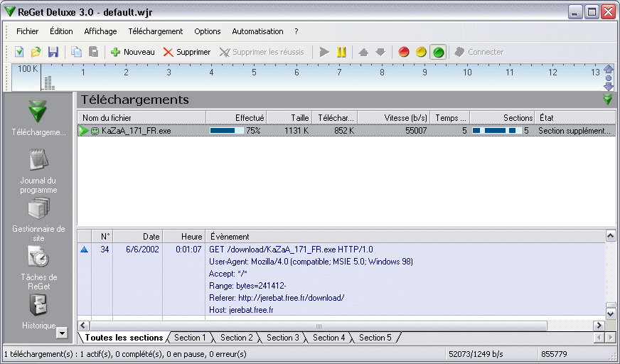
Task: Select the KaZaA_171_FR.exe download row
Action: 346,130
